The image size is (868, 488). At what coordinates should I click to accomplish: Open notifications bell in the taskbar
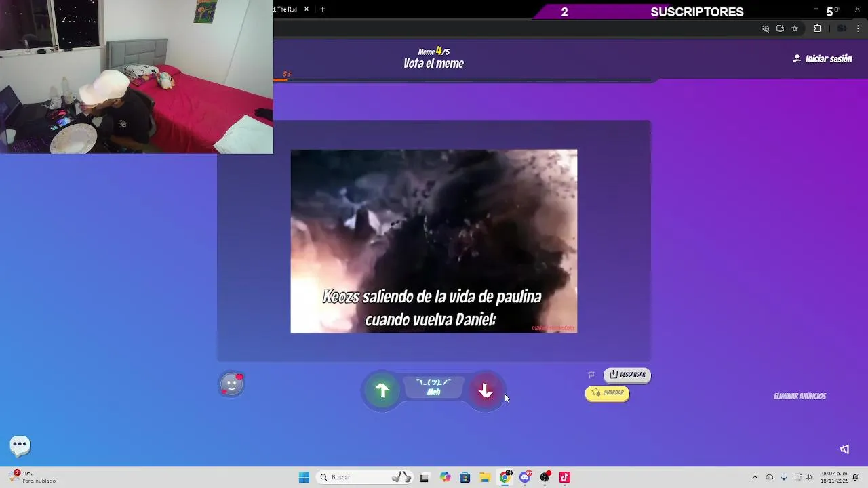point(856,477)
